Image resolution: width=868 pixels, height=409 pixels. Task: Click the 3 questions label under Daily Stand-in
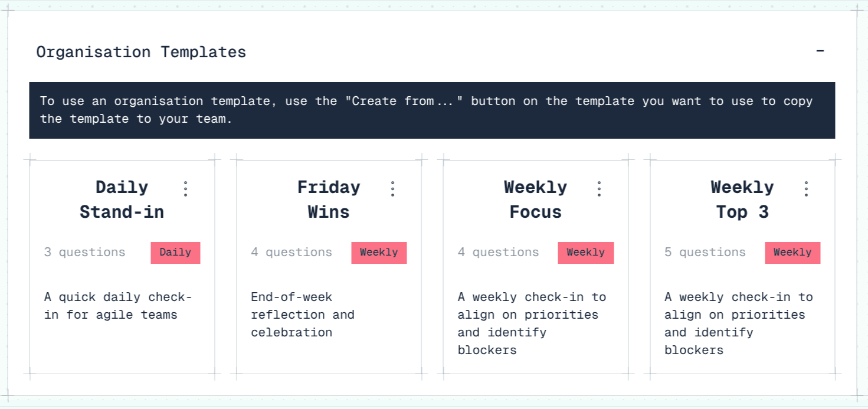(x=84, y=253)
